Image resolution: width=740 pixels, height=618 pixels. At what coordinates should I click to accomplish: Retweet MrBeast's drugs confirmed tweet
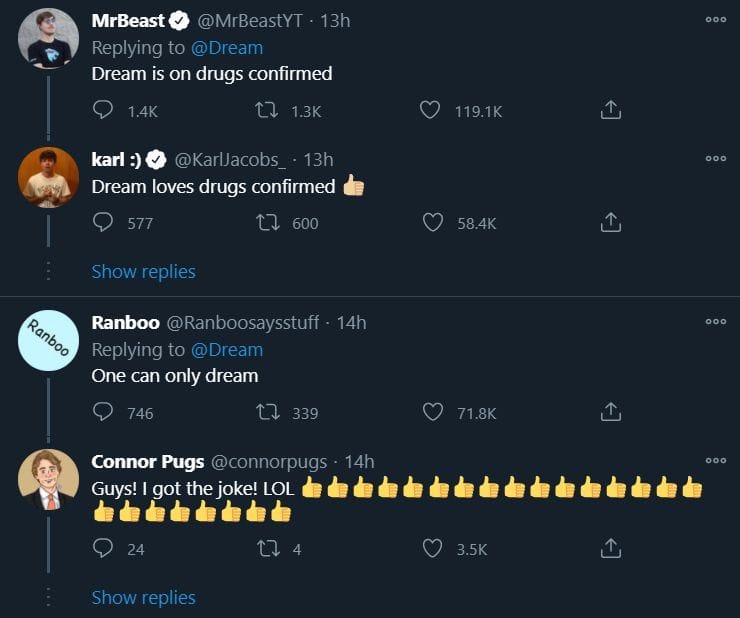(268, 111)
